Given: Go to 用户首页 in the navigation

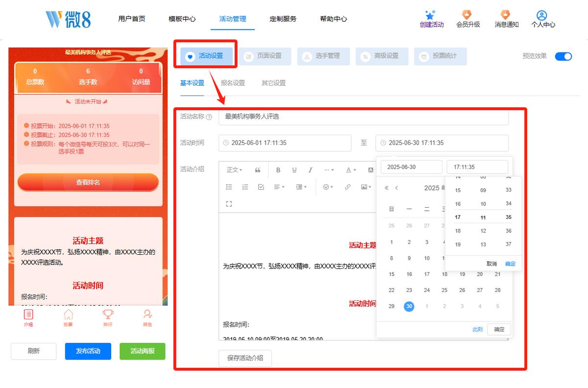Looking at the screenshot, I should tap(132, 19).
